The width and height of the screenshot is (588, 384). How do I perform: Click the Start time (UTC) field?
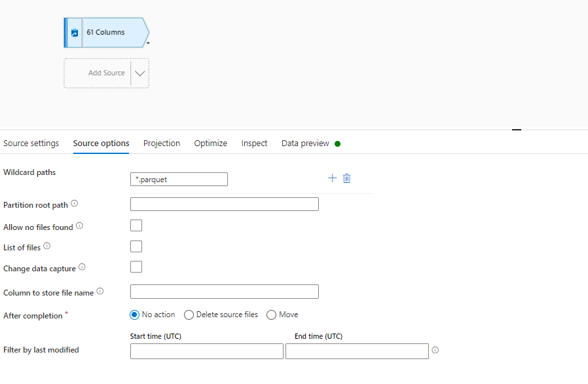(207, 351)
